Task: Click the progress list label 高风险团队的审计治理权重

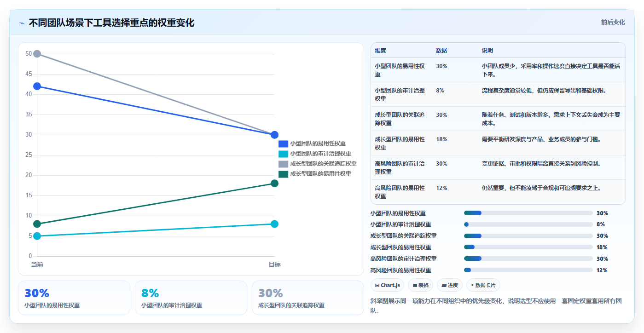Action: point(403,258)
